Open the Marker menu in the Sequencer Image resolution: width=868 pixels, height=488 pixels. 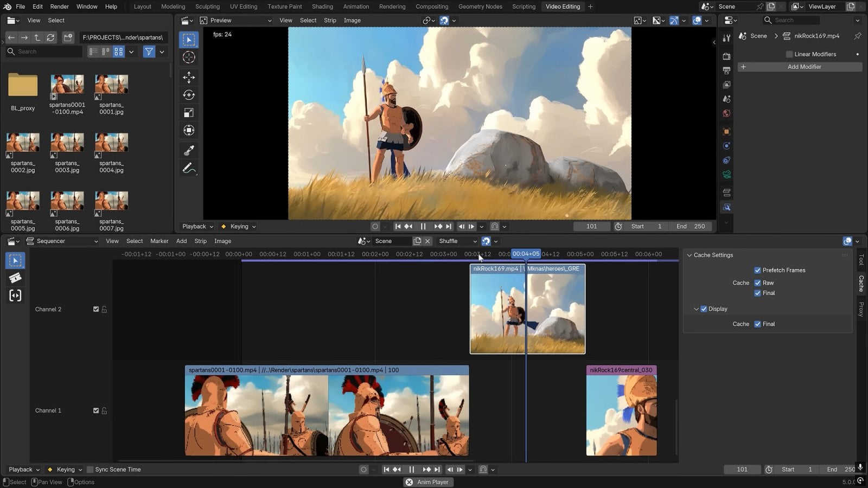click(159, 241)
